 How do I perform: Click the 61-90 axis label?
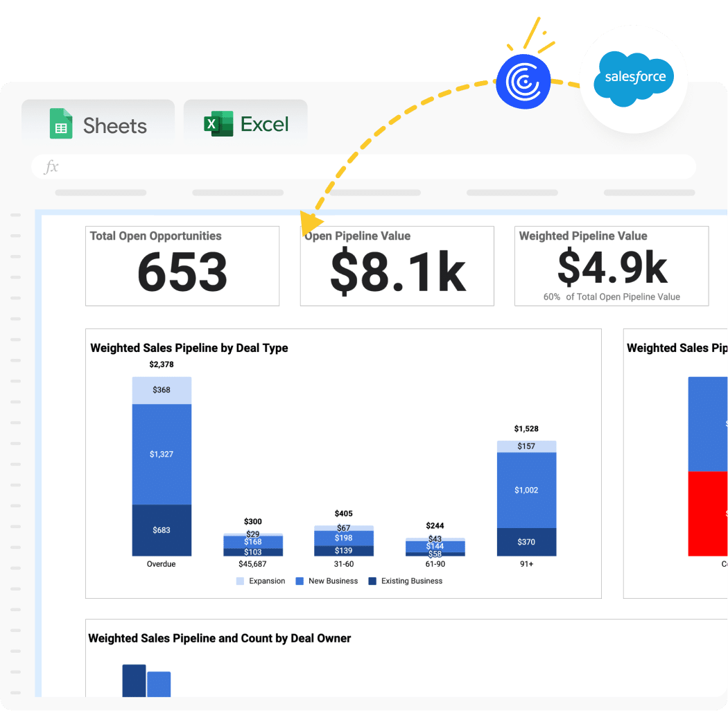click(435, 564)
